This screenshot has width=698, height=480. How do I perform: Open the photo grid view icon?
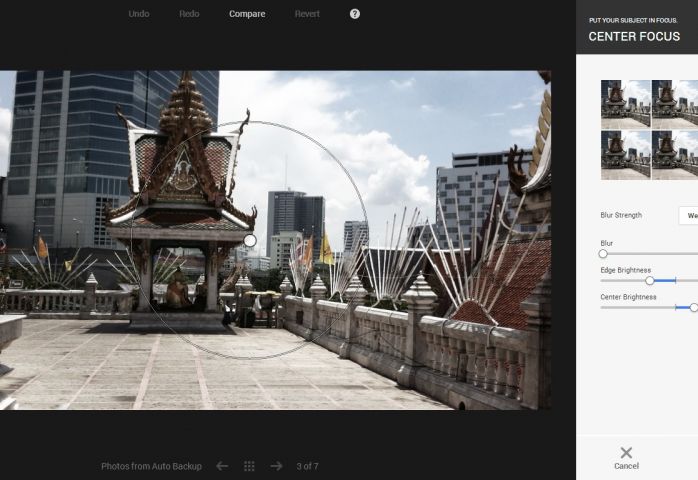(x=249, y=466)
